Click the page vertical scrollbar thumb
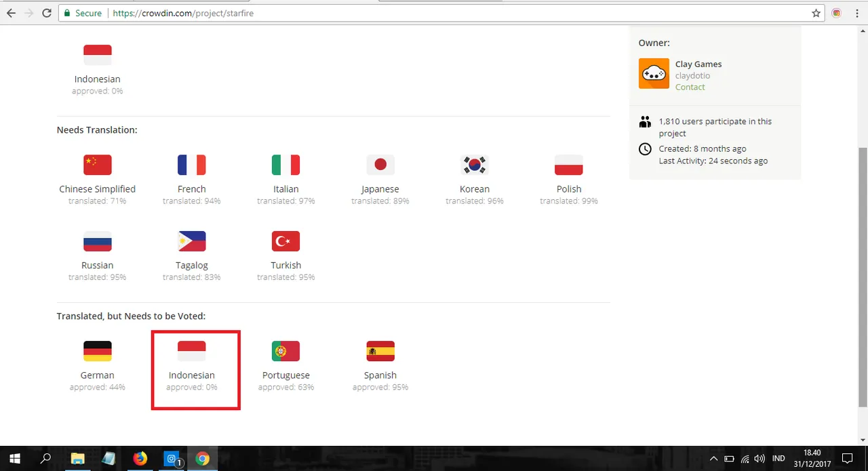The height and width of the screenshot is (471, 868). tap(863, 277)
